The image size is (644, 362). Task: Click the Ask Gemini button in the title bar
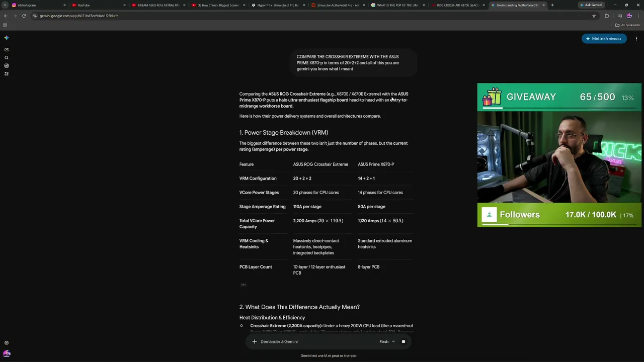coord(591,5)
